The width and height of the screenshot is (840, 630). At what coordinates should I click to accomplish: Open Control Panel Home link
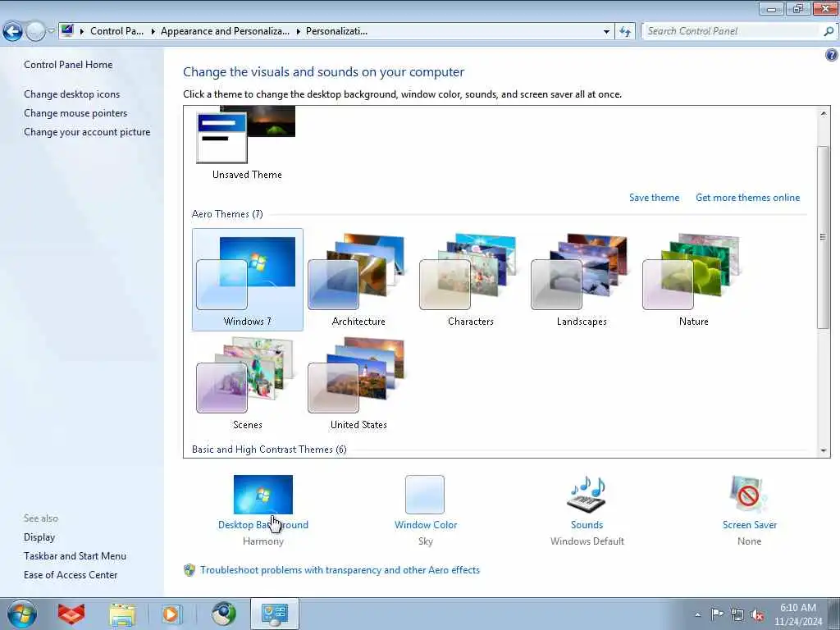[x=68, y=65]
